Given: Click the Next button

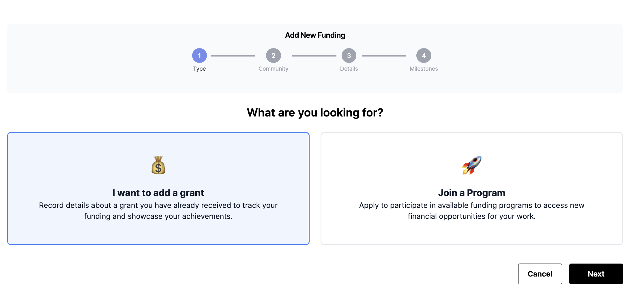Looking at the screenshot, I should coord(596,274).
